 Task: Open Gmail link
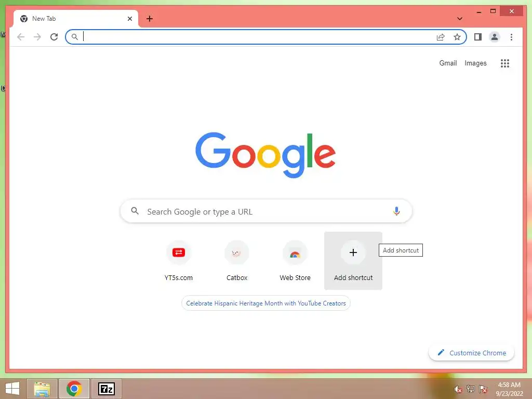pos(448,63)
